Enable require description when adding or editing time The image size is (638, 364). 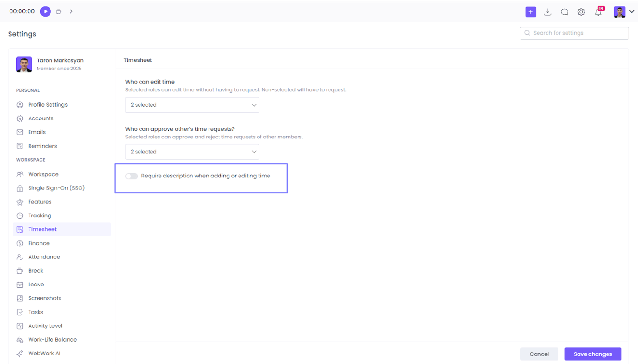click(x=131, y=176)
